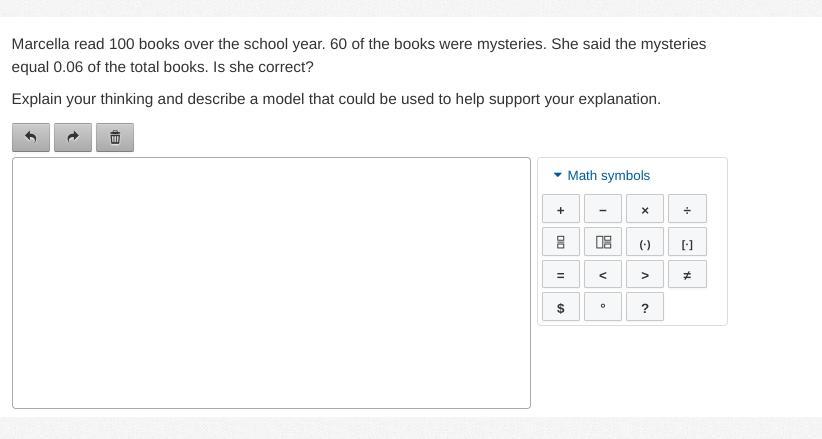The image size is (822, 439).
Task: Insert parentheses symbol
Action: (645, 242)
